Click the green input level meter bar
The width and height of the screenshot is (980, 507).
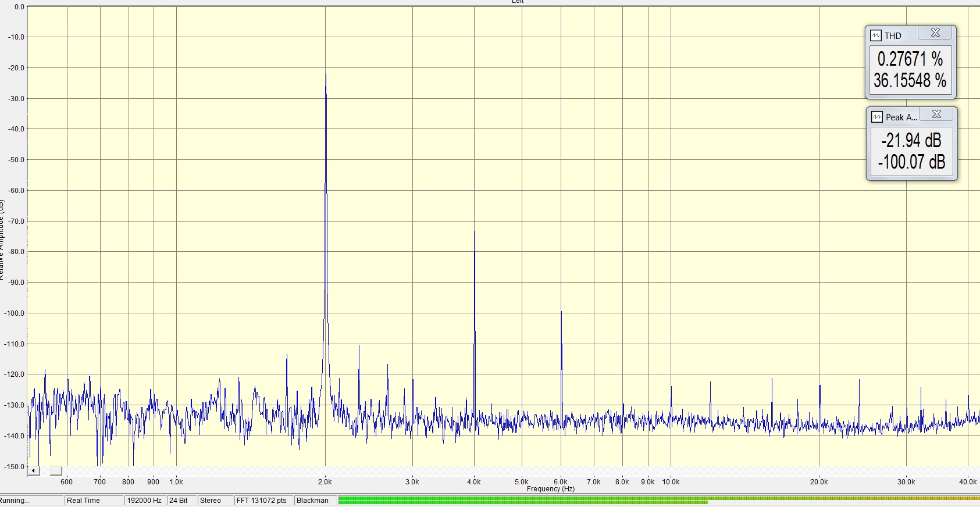pos(659,500)
